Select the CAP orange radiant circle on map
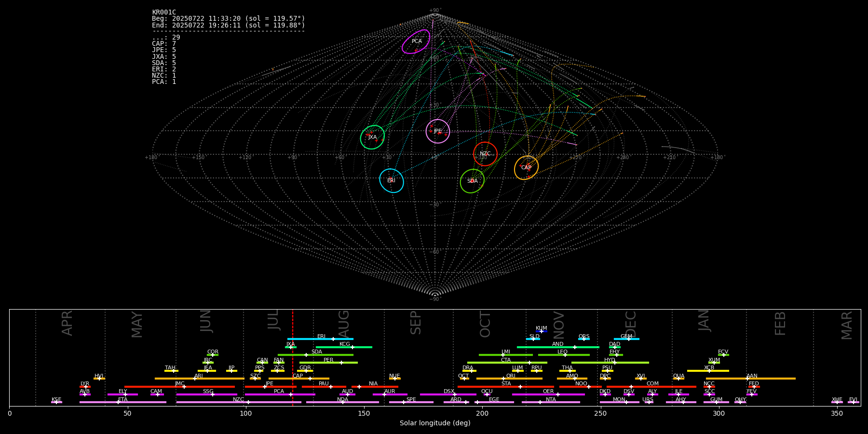Viewport: 868px width, 434px height. tap(526, 168)
